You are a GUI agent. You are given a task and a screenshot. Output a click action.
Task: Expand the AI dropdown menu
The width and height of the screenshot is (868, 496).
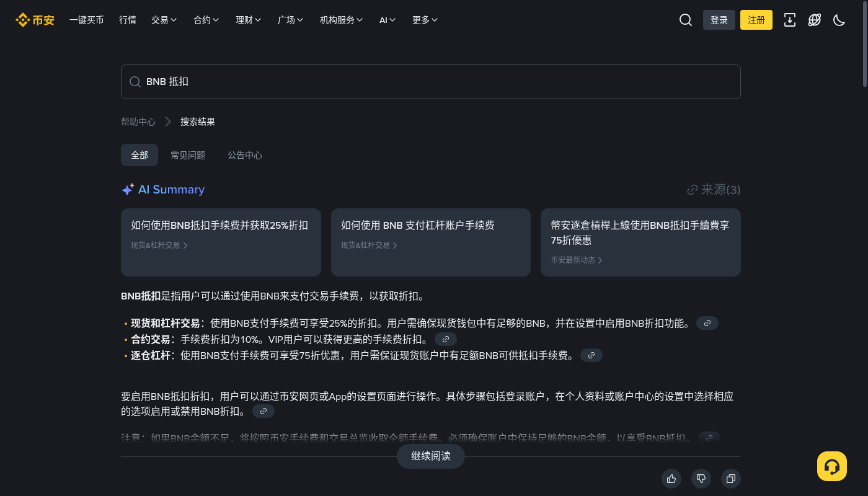(x=388, y=20)
